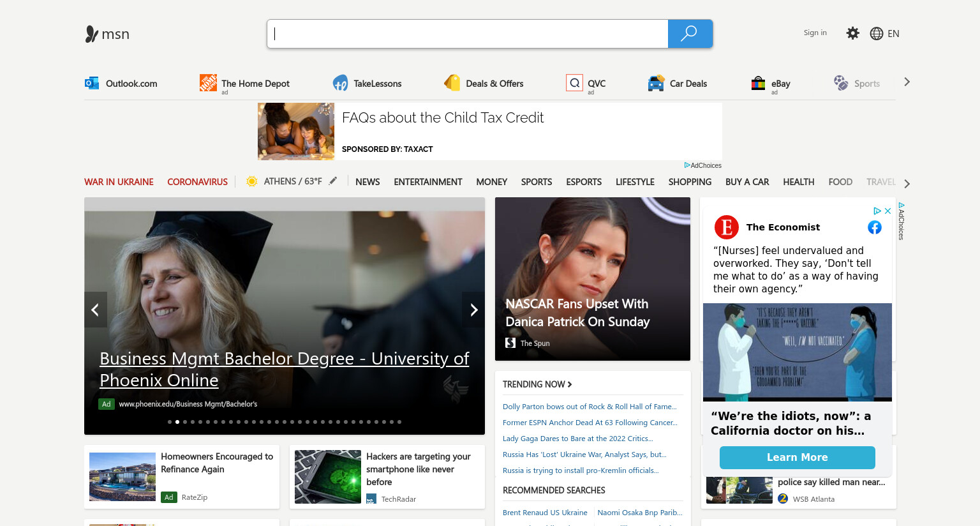Image resolution: width=980 pixels, height=526 pixels.
Task: Click the TechRadar source icon
Action: click(x=371, y=499)
